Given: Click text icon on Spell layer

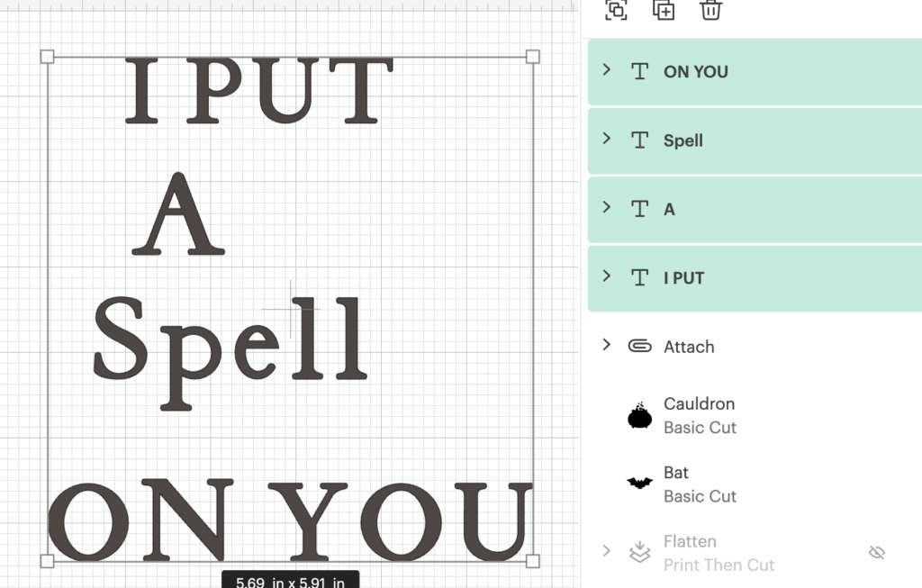Looking at the screenshot, I should (639, 140).
